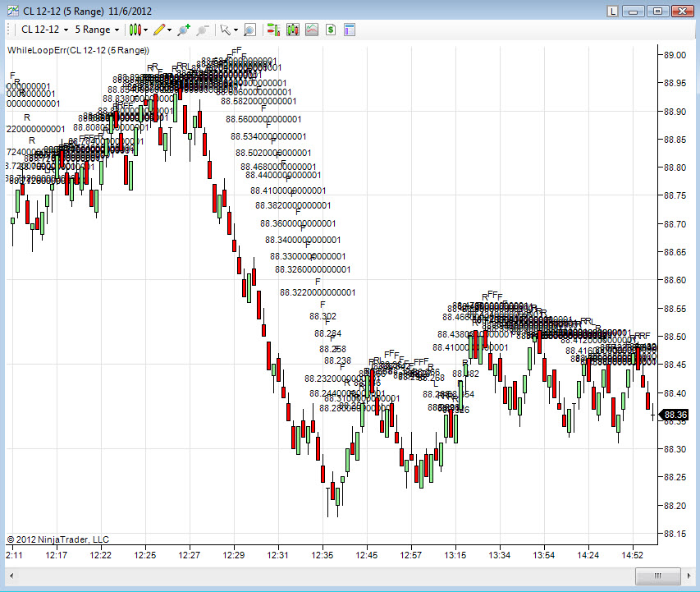Click the 88.302 chart text label
This screenshot has width=700, height=592.
323,316
